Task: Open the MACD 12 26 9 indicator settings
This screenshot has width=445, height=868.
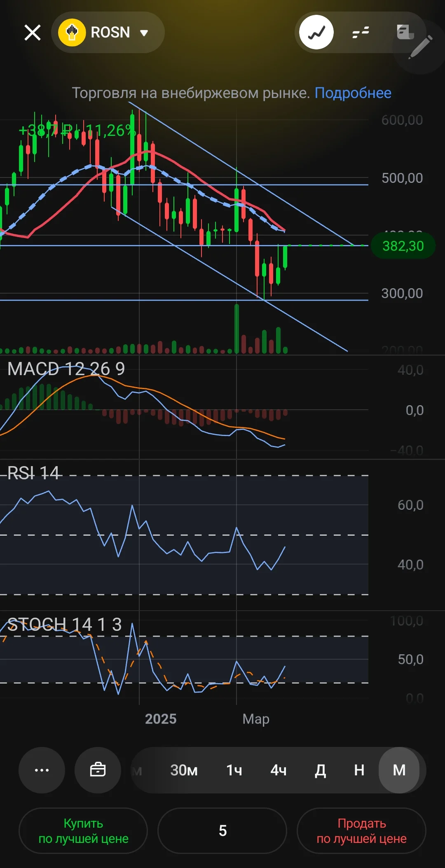Action: [66, 369]
